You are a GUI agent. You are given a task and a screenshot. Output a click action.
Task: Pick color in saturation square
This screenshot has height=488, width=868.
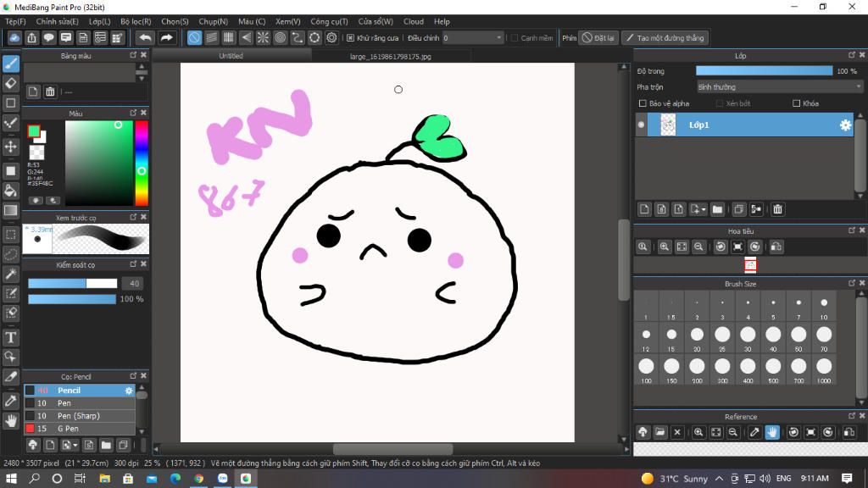(x=99, y=164)
